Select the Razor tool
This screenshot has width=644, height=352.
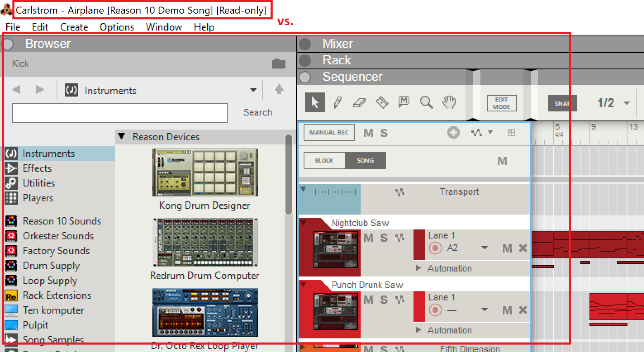(x=382, y=102)
